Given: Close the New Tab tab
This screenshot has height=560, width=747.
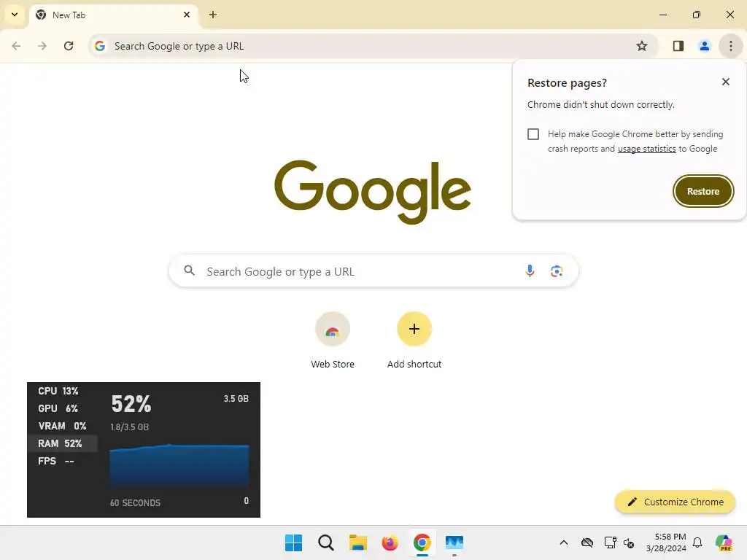Looking at the screenshot, I should [187, 15].
